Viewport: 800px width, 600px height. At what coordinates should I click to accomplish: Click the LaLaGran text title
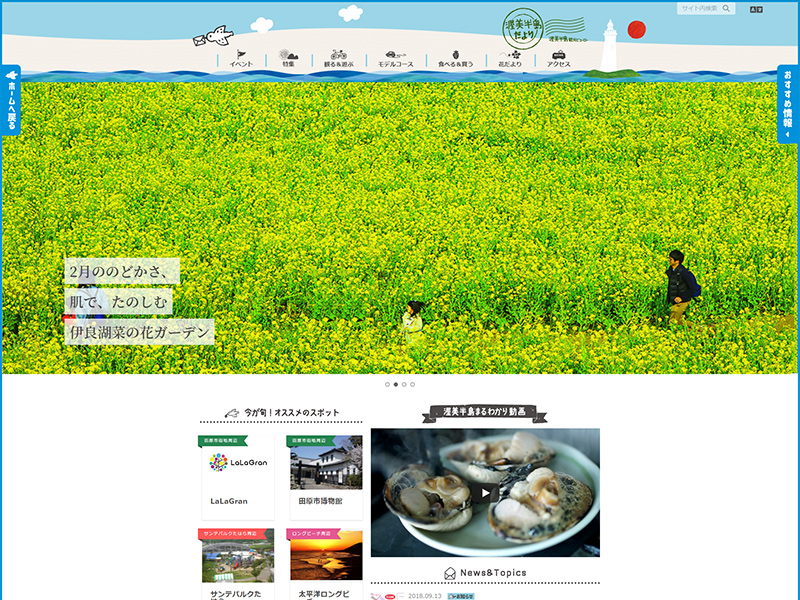[229, 501]
